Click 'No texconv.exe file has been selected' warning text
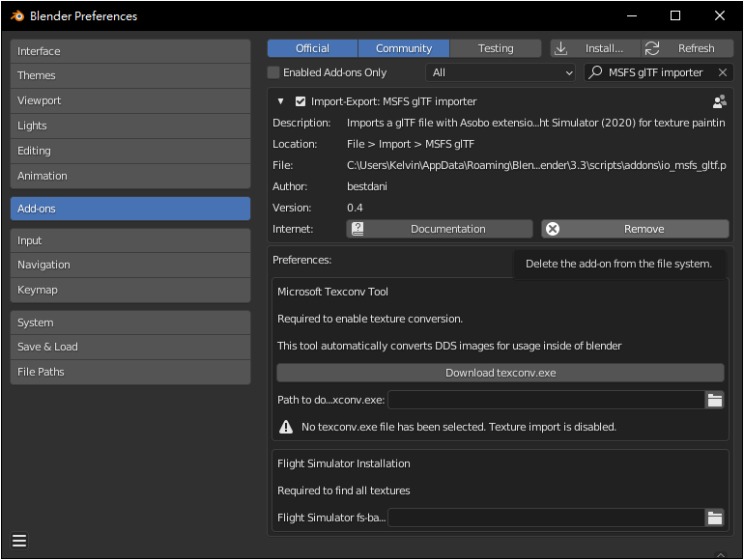The width and height of the screenshot is (744, 560). pos(459,427)
